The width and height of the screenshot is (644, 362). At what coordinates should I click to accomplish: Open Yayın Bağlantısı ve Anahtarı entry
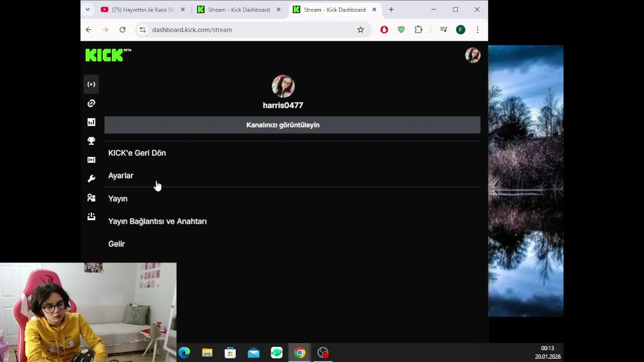pos(157,221)
